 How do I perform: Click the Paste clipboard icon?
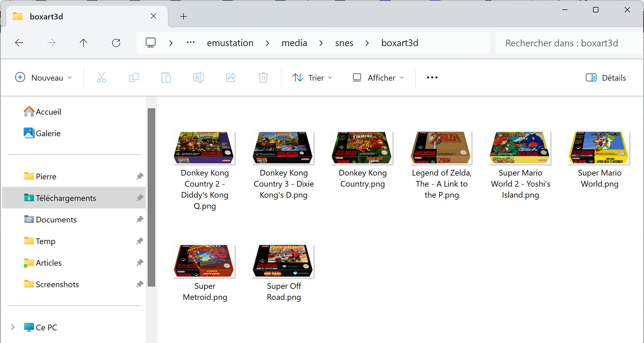click(x=166, y=78)
